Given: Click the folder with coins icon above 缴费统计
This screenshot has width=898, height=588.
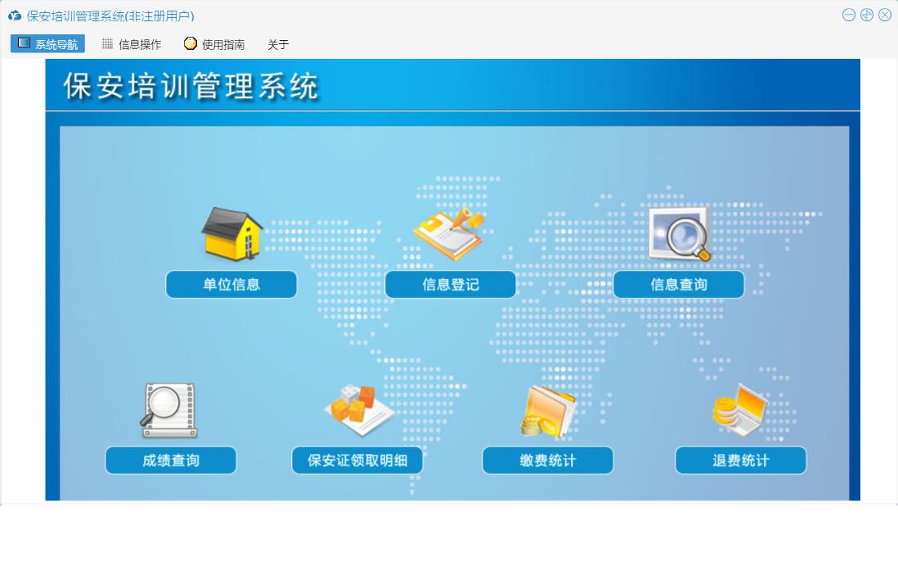Looking at the screenshot, I should (548, 411).
